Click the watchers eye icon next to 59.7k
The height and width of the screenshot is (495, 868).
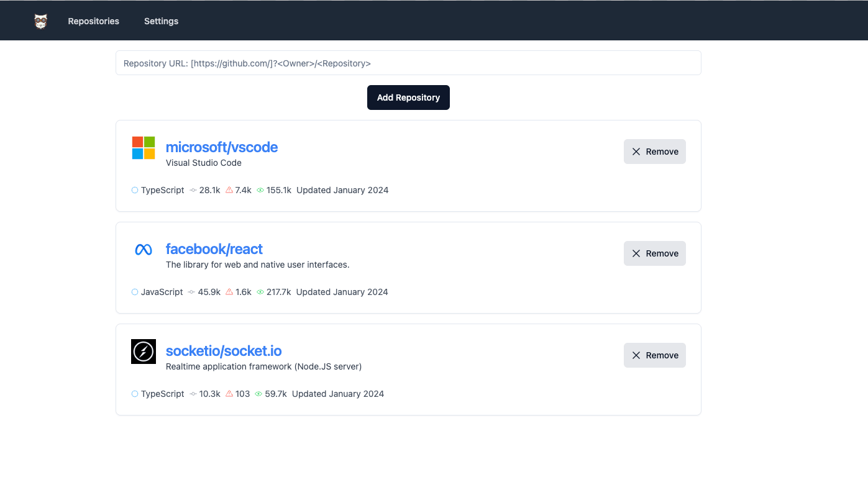(x=259, y=394)
